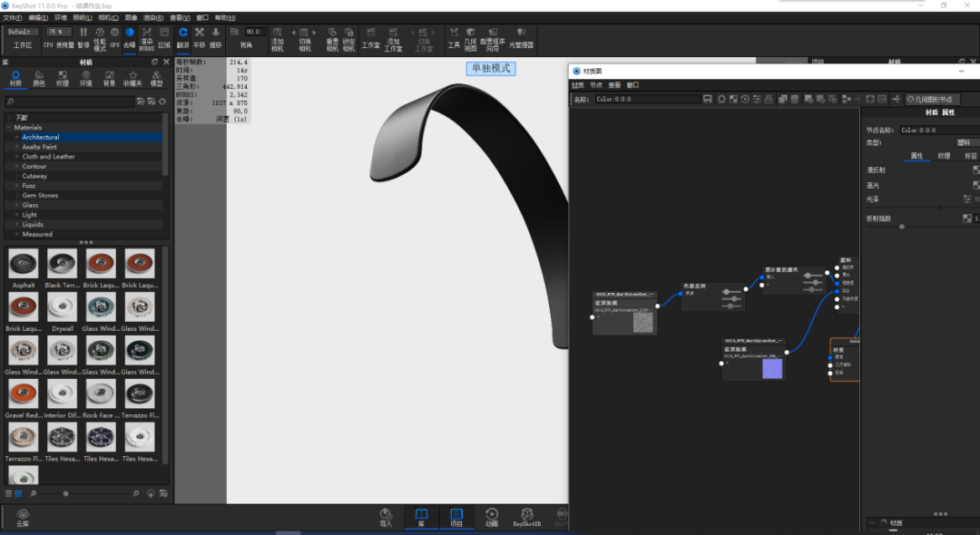Adjust the library thumbnail size slider
The width and height of the screenshot is (980, 535).
(x=65, y=493)
